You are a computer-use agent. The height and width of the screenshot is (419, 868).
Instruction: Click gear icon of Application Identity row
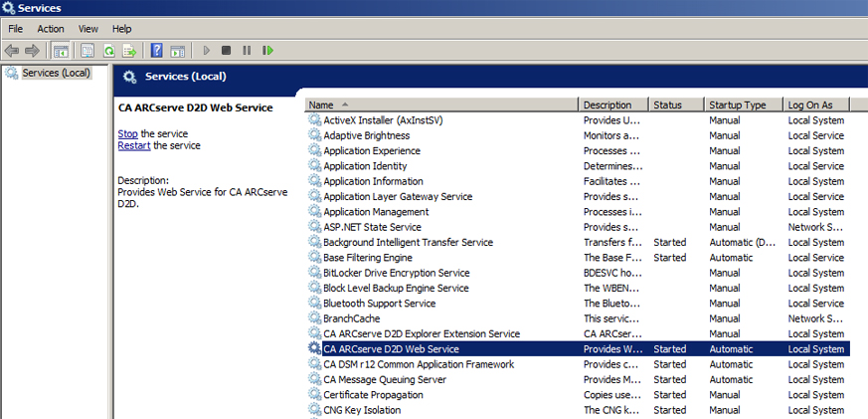314,166
